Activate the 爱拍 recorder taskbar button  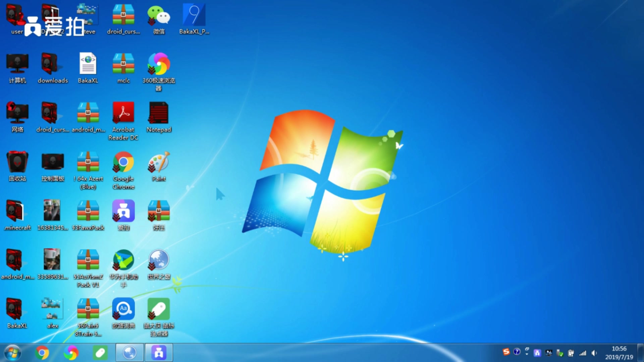click(159, 353)
